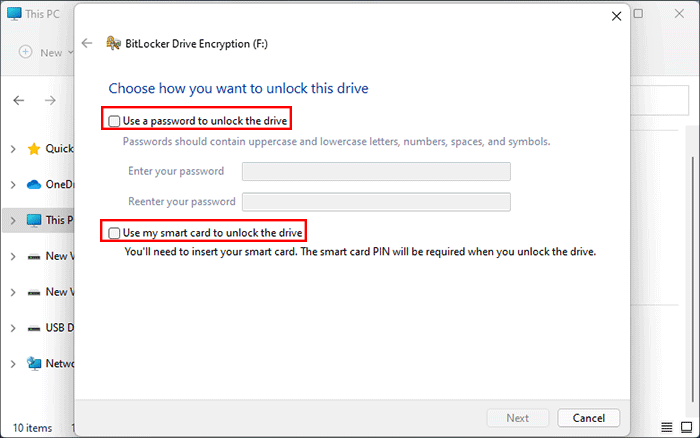Expand the Quick access tree node
The image size is (700, 438).
click(12, 149)
